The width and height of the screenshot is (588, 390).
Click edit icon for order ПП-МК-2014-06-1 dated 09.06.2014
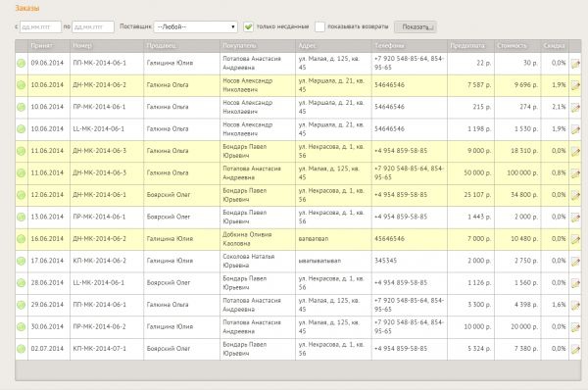(575, 64)
